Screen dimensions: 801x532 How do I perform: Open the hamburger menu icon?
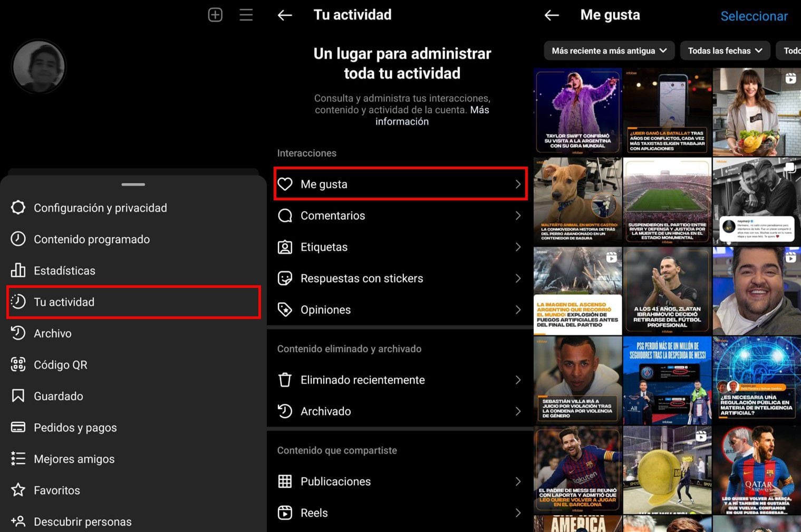pyautogui.click(x=246, y=15)
